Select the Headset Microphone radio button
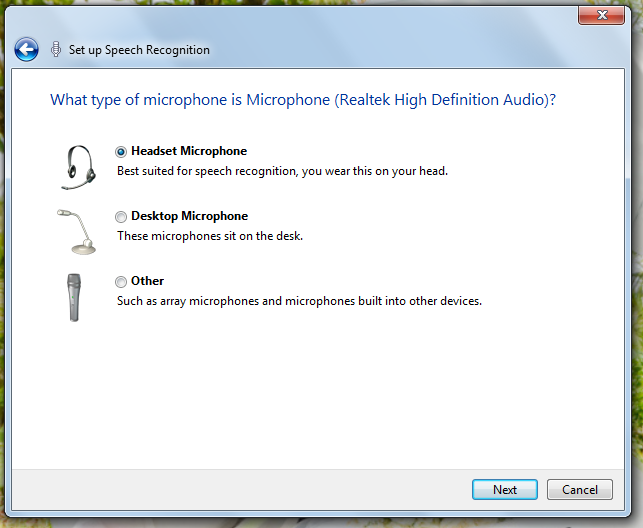Image resolution: width=643 pixels, height=528 pixels. pos(121,152)
